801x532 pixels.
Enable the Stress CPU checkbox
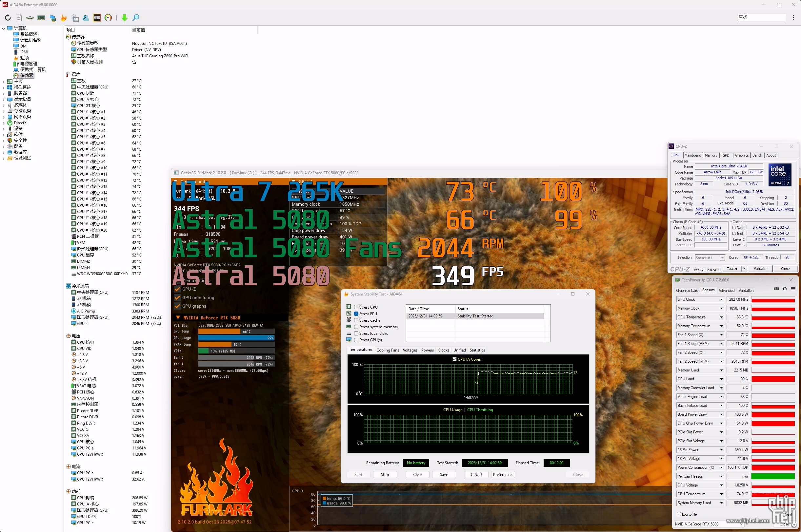356,307
